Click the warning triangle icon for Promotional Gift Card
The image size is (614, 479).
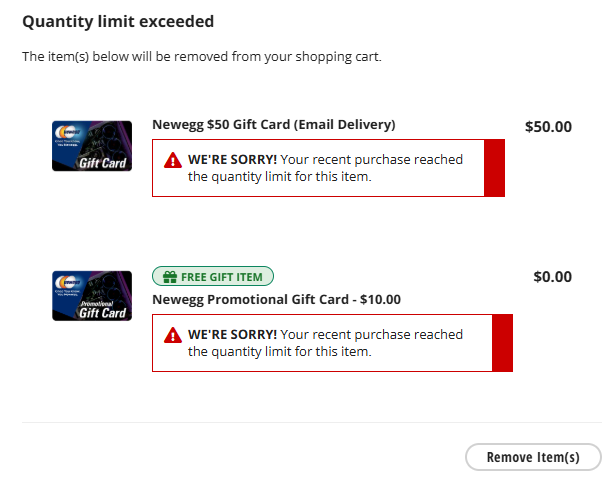(173, 335)
